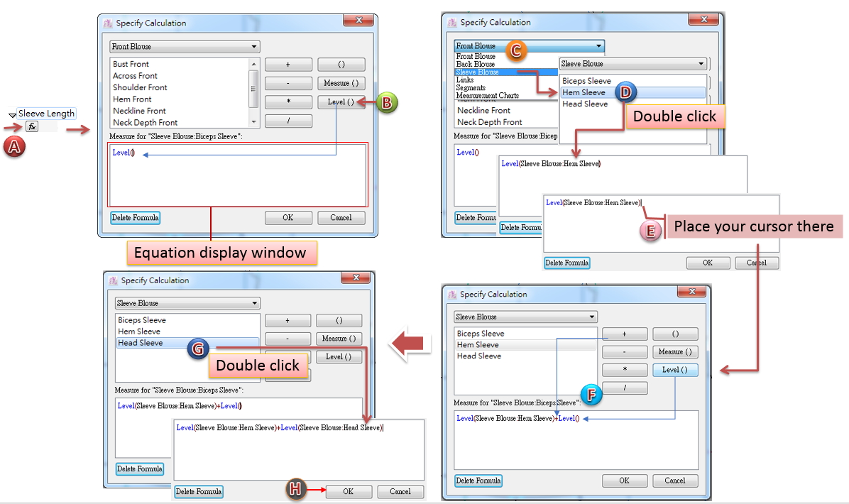
Task: Click the fx formula icon under Sleeve Length
Action: point(32,126)
